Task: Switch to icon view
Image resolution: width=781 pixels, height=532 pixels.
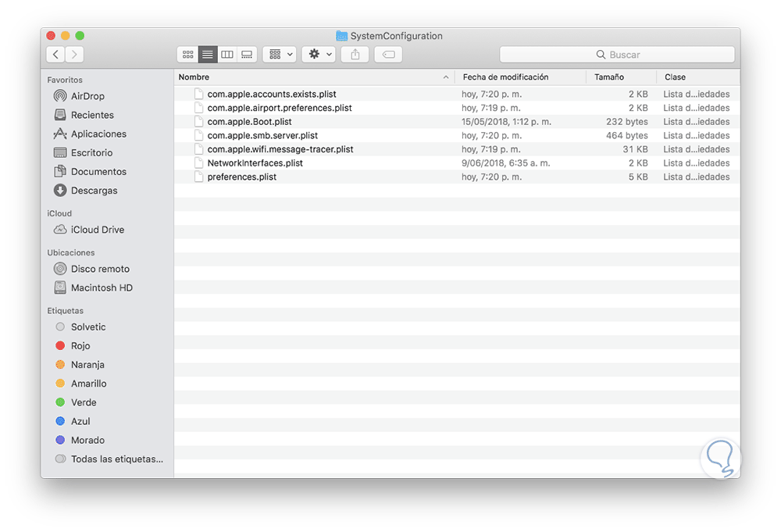Action: click(187, 55)
